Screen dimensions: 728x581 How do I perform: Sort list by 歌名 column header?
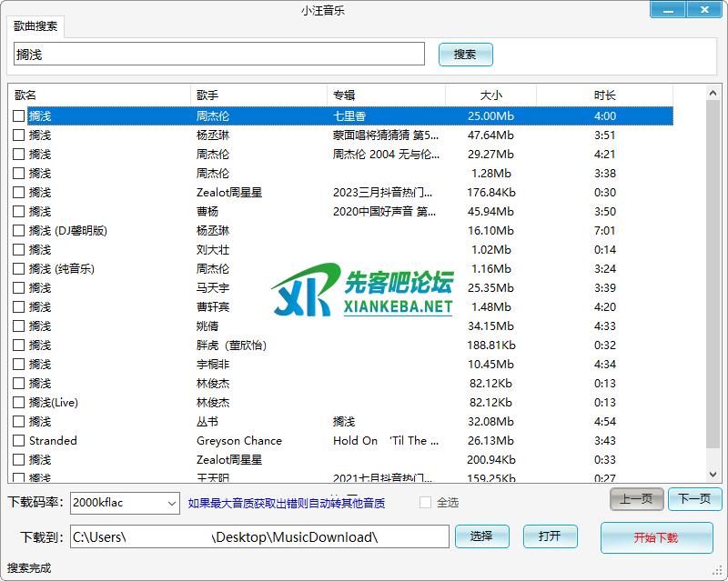tap(100, 95)
